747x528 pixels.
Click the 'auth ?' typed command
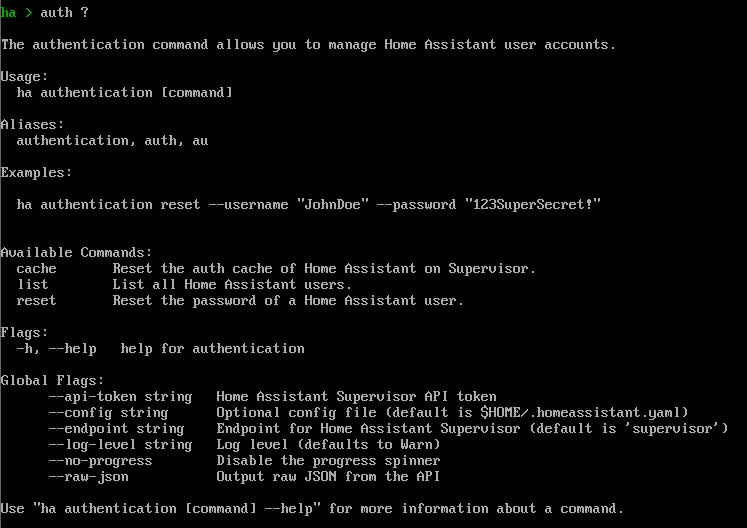(x=64, y=12)
